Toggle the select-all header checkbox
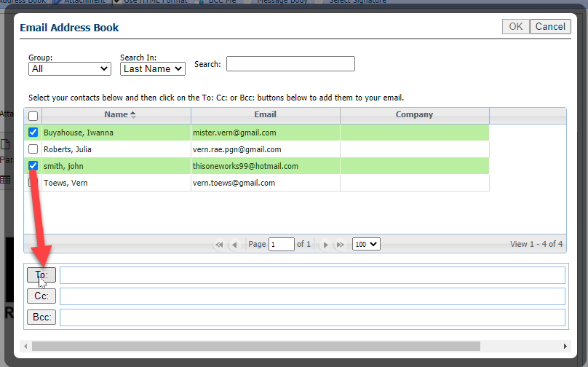 tap(33, 116)
